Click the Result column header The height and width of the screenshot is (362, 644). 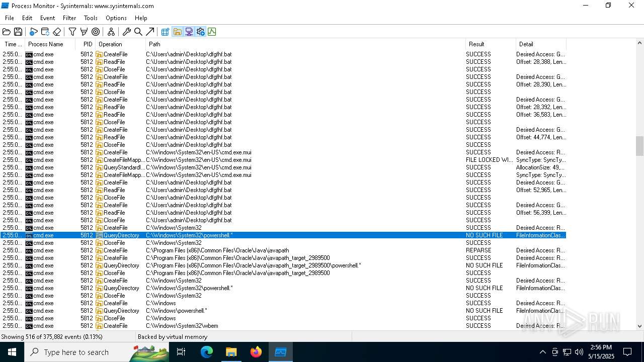point(491,44)
